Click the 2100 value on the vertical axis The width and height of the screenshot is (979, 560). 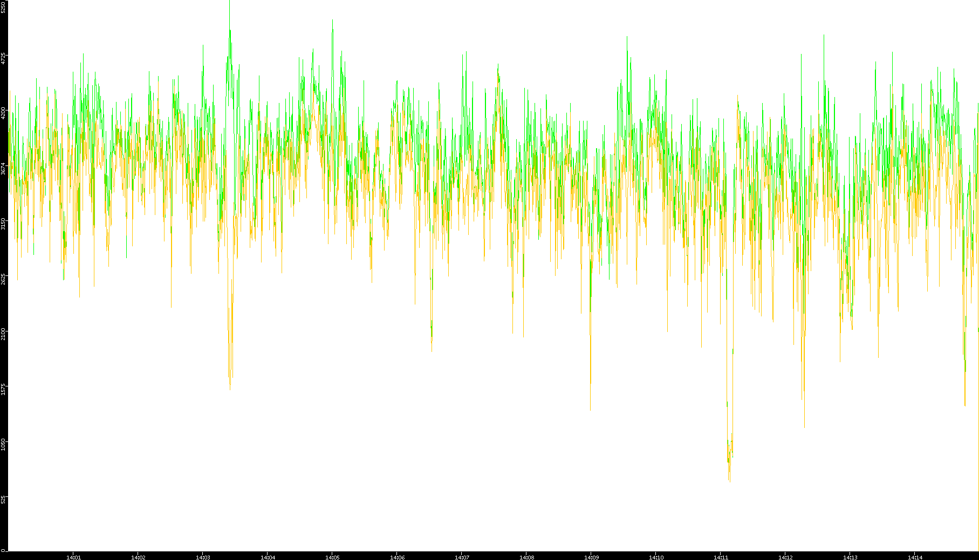click(3, 334)
